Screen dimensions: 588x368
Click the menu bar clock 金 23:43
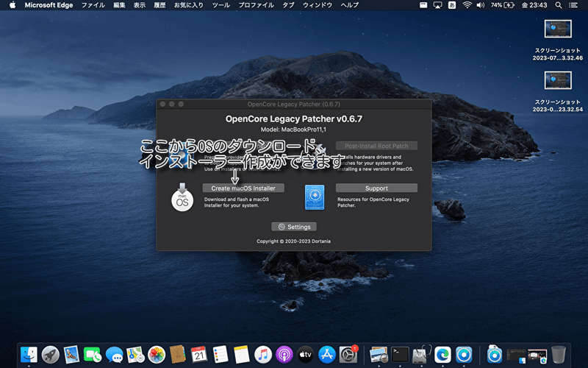(534, 5)
